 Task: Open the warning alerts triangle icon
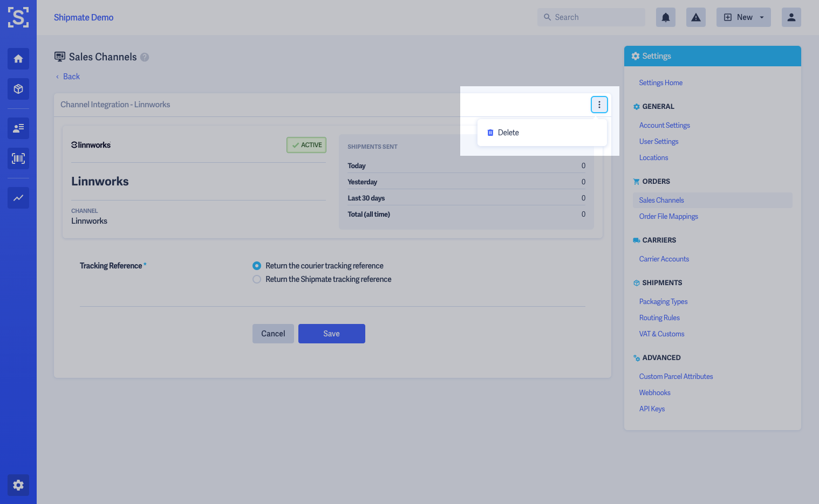tap(696, 17)
